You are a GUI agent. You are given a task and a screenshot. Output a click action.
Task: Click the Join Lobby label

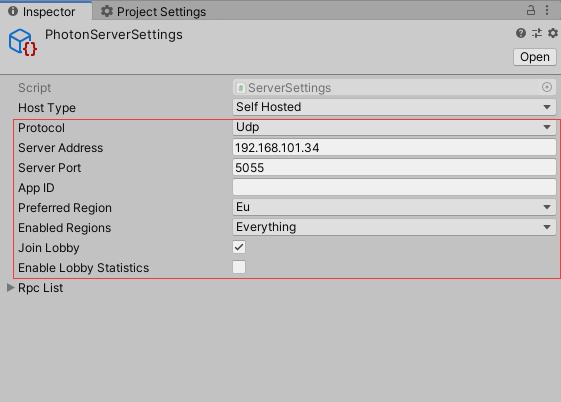(49, 248)
